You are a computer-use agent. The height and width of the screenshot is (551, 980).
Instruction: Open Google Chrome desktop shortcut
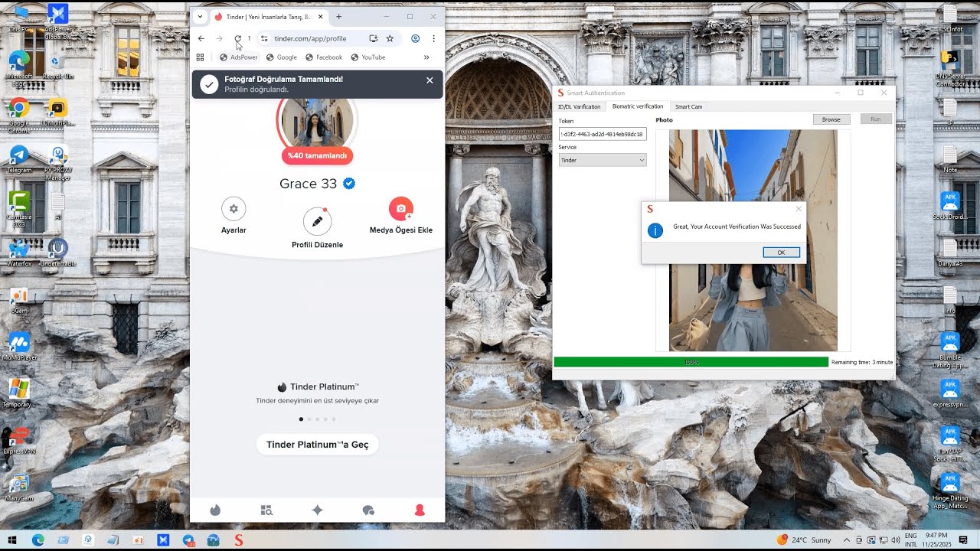pos(19,112)
